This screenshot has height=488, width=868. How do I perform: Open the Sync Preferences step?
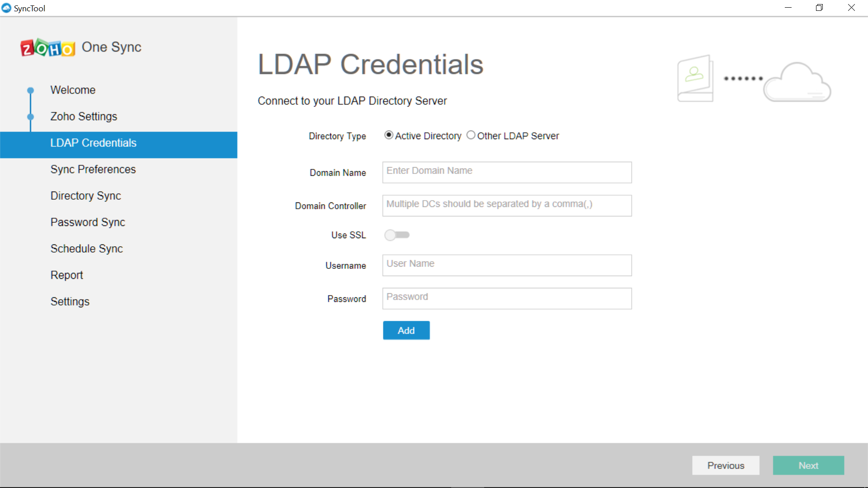[x=93, y=169]
